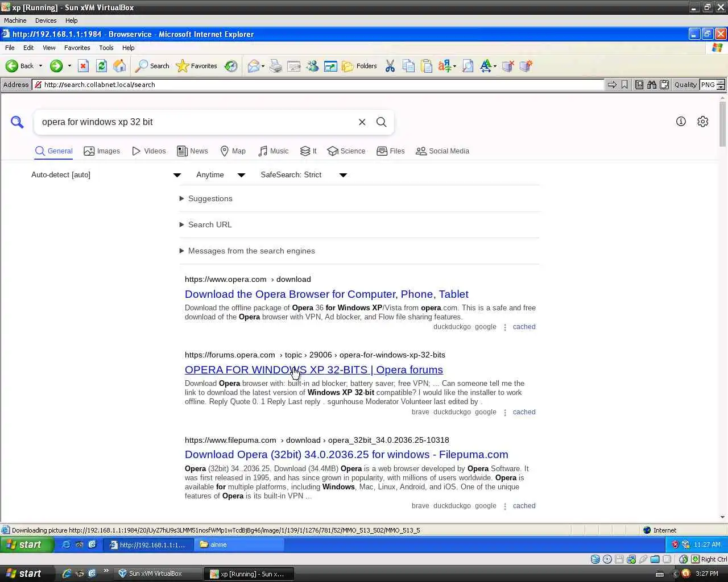Refresh the page with the Refresh icon
The width and height of the screenshot is (728, 582).
pyautogui.click(x=101, y=66)
